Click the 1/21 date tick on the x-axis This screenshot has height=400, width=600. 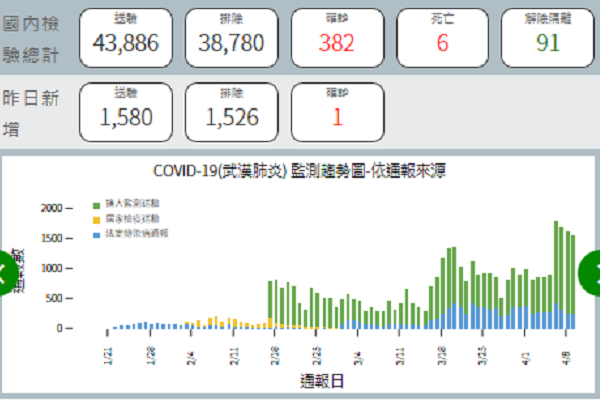(107, 355)
